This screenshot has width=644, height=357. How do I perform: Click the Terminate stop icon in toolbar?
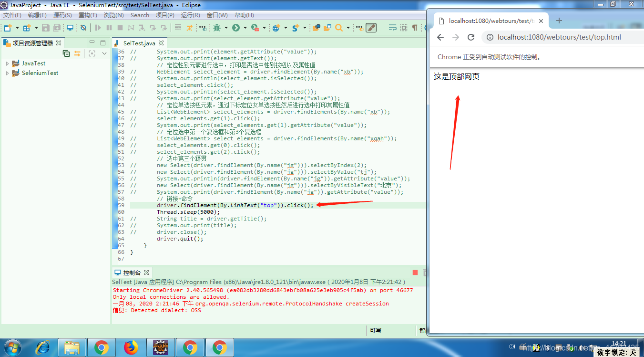[x=120, y=28]
